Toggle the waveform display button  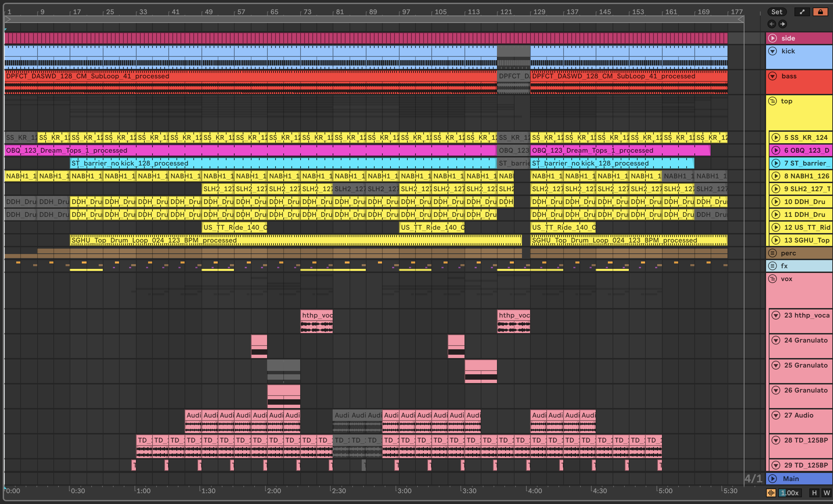point(771,493)
